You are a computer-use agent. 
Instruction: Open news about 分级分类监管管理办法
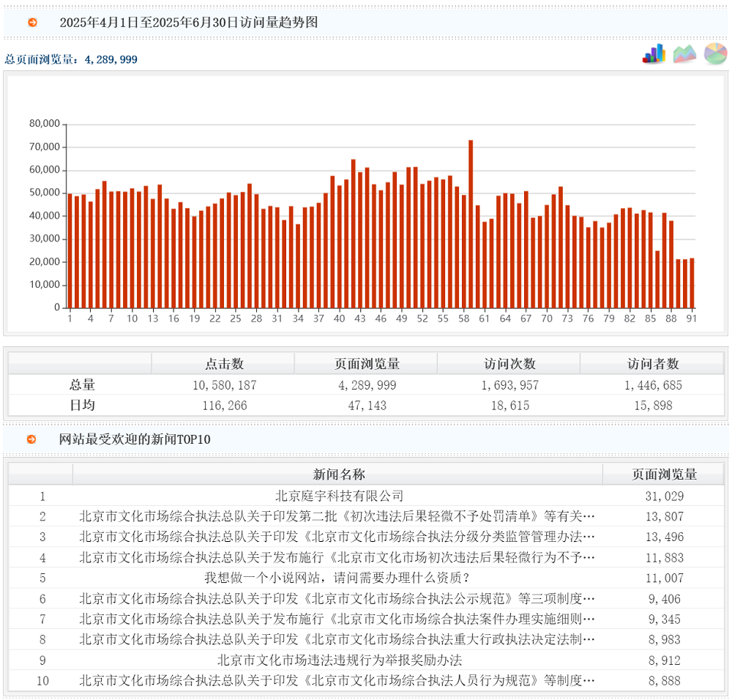[337, 537]
